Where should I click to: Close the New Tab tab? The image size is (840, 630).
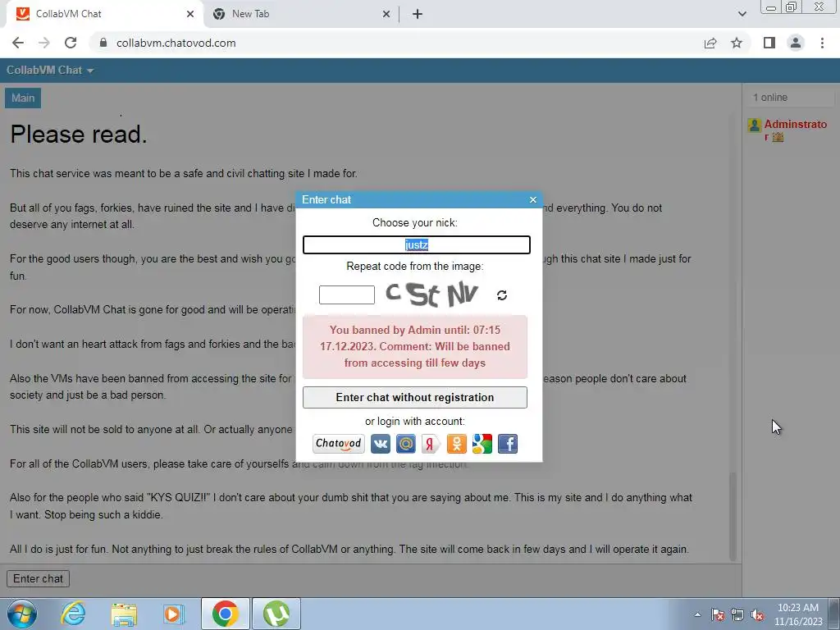click(x=386, y=14)
